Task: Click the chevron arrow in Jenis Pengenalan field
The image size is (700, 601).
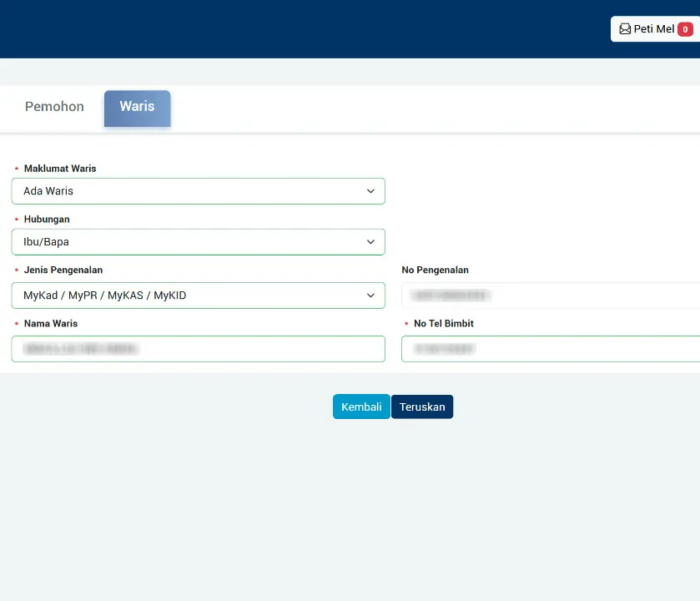Action: (x=371, y=295)
